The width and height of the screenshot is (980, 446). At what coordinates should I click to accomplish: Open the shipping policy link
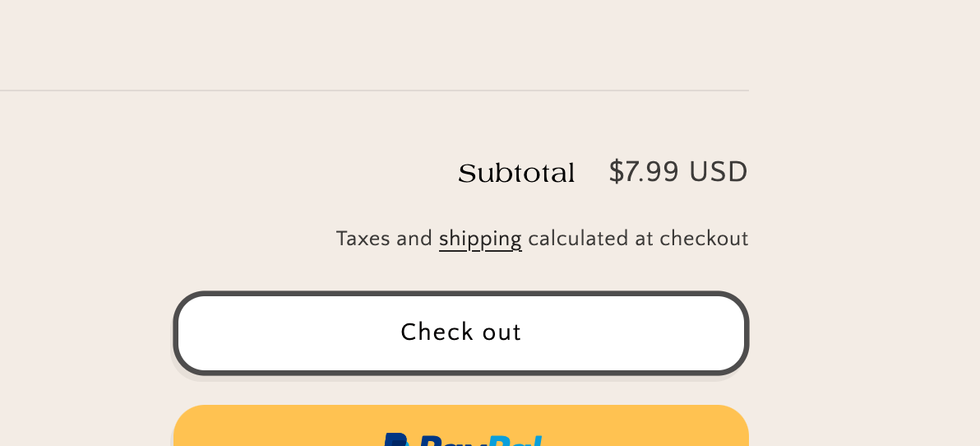480,239
